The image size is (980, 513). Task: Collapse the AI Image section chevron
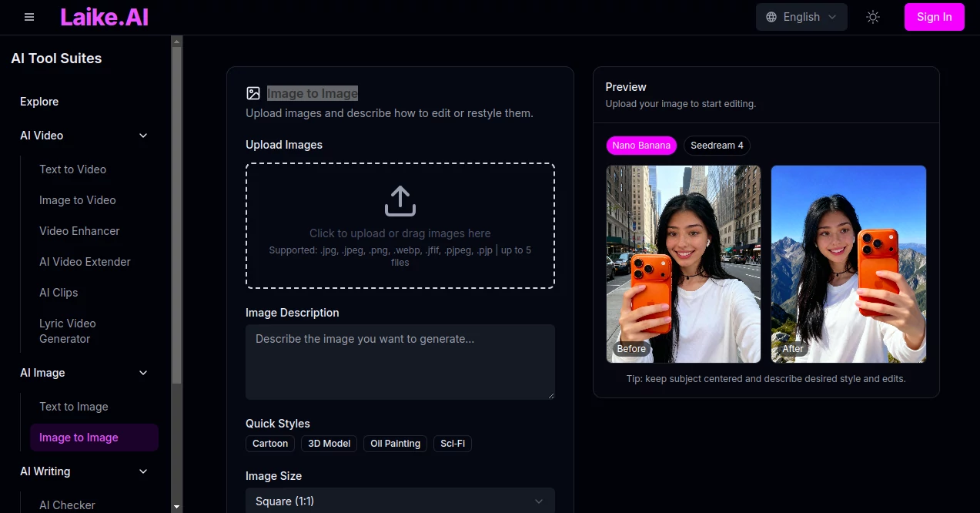point(142,372)
